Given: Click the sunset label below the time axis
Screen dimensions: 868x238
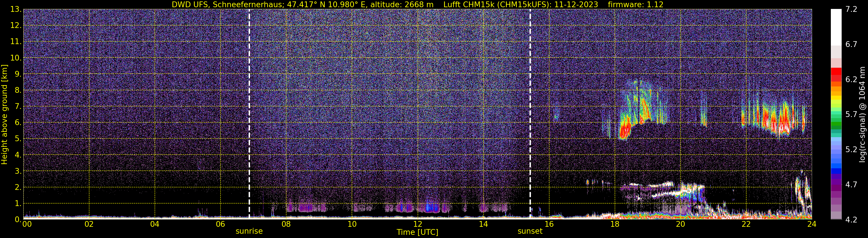Looking at the screenshot, I should pyautogui.click(x=530, y=231).
